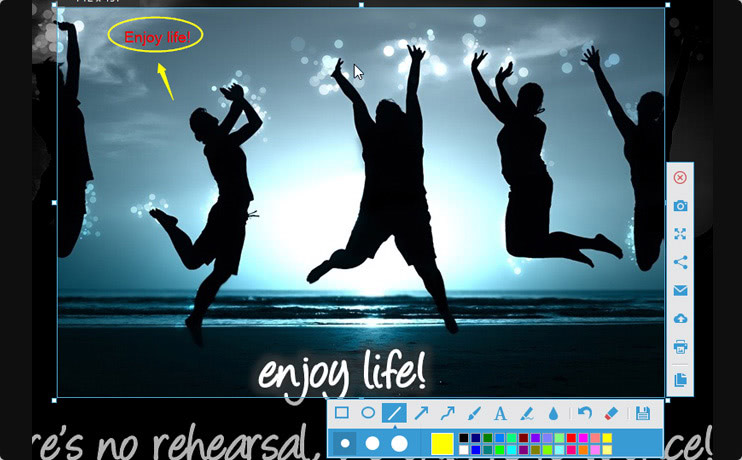The width and height of the screenshot is (742, 460).
Task: Pick the white color swatch
Action: (x=464, y=450)
